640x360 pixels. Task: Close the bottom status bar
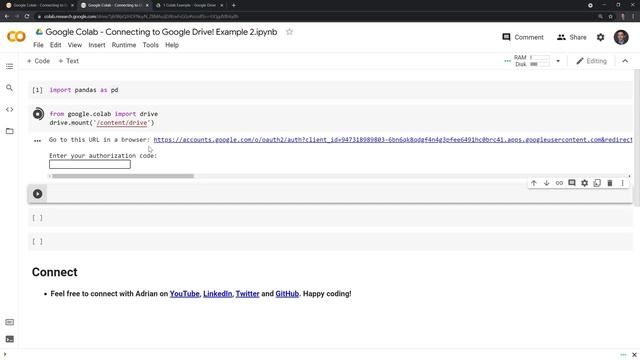634,355
